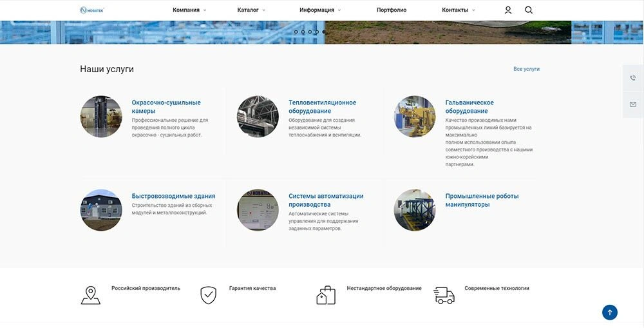Open the Окрасочно-сушильные камеры service link
Viewport: 644px width, 328px height.
click(166, 106)
